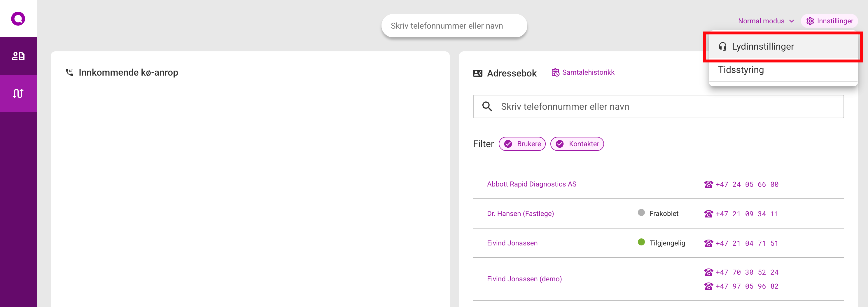Click the magnifier icon in address book search
Screen dimensions: 868x307
[487, 107]
